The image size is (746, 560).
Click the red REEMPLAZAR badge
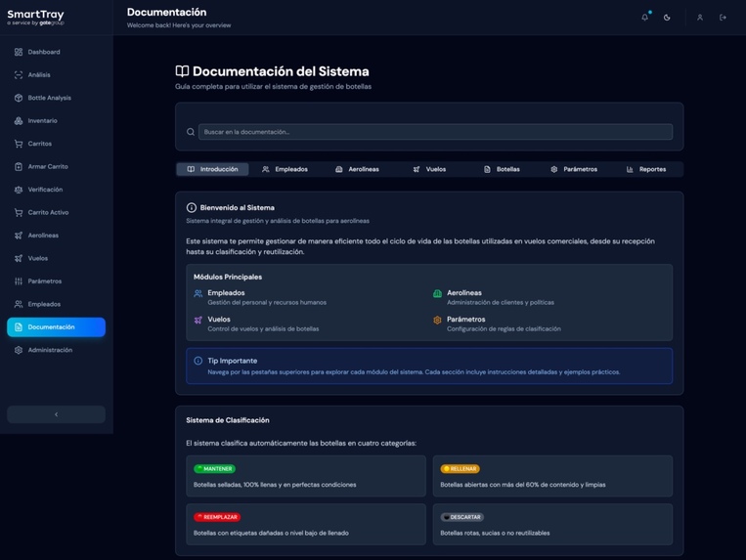(217, 517)
